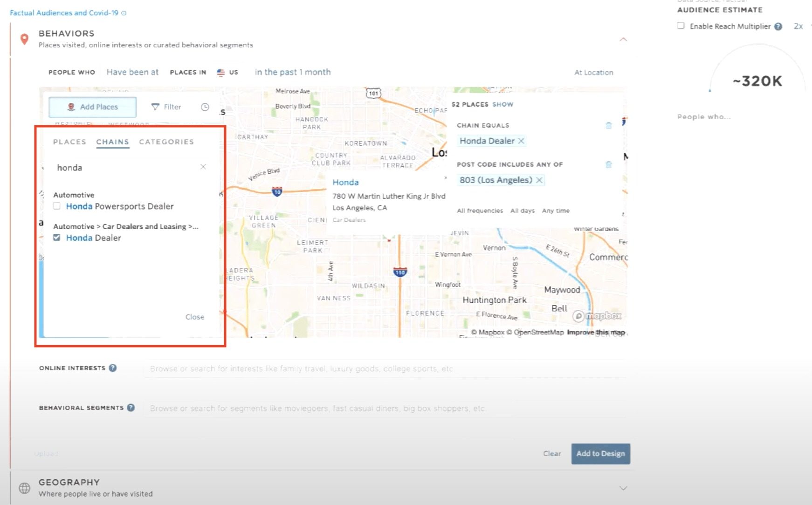The height and width of the screenshot is (505, 812).
Task: Delete the Post Code filter via trash icon
Action: click(x=608, y=164)
